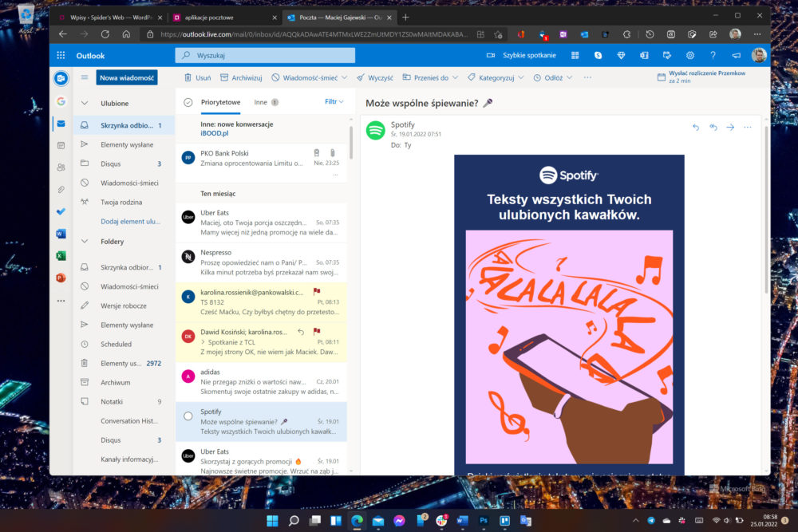The height and width of the screenshot is (532, 798).
Task: Open the Uber Eats Maciej savings message
Action: (x=261, y=223)
